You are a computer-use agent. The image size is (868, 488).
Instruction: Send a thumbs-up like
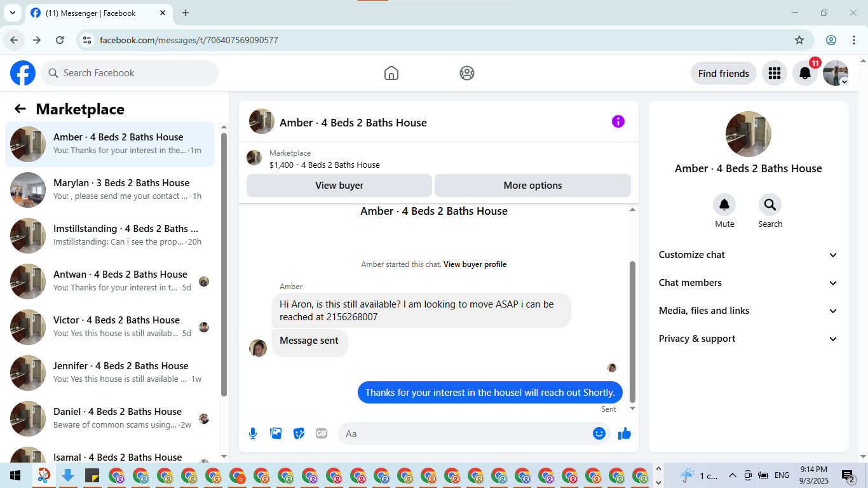[625, 433]
